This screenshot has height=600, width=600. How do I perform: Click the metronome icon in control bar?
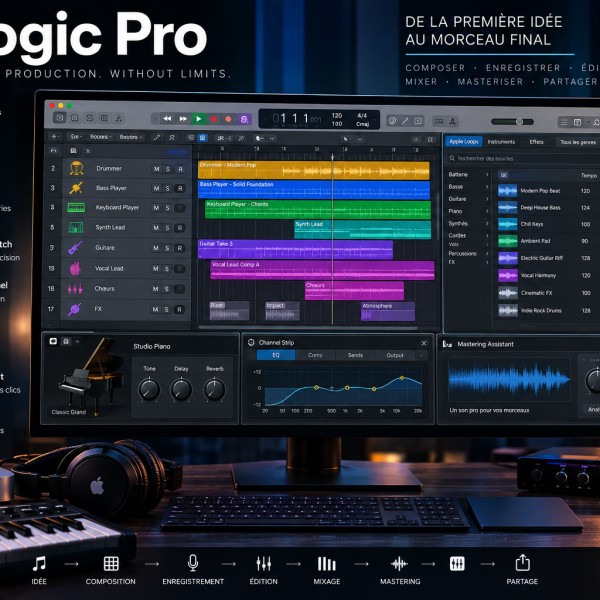452,121
